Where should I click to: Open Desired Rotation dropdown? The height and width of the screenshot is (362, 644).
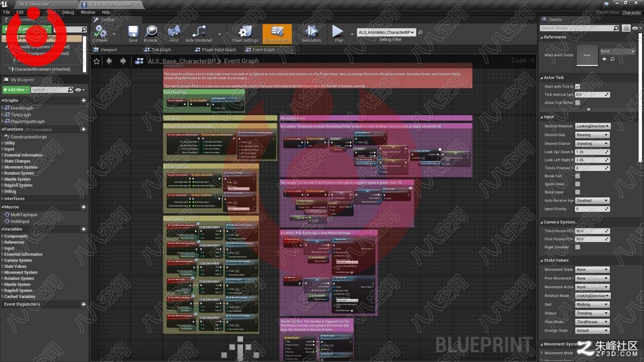[593, 126]
